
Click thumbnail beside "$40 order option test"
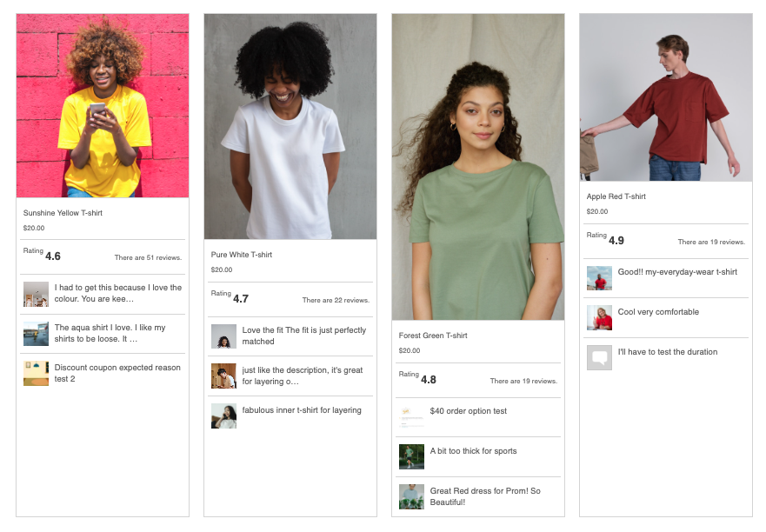(x=411, y=416)
